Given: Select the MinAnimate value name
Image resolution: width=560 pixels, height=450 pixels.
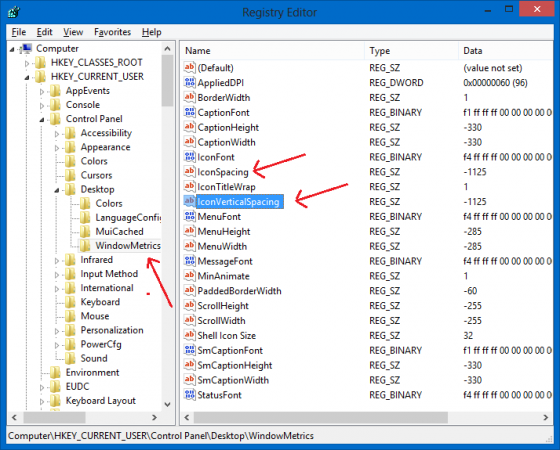Looking at the screenshot, I should click(x=223, y=276).
